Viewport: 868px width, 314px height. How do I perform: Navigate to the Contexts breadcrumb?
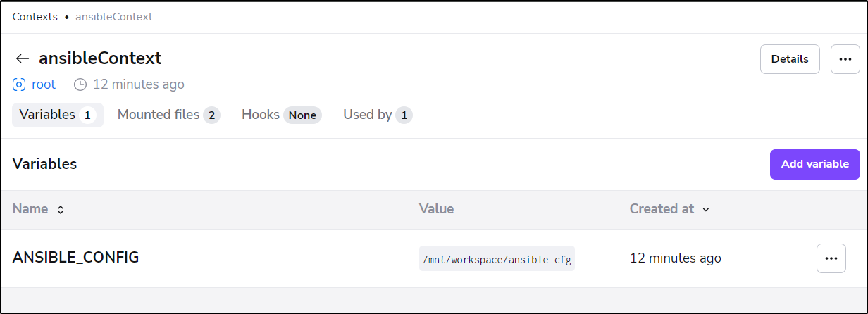35,16
